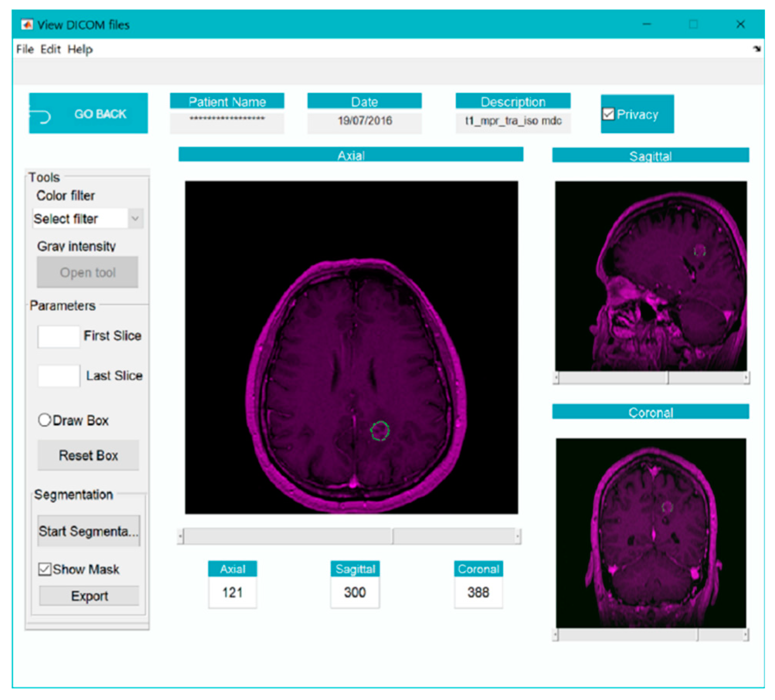Click the left arrow of Coronal slider
This screenshot has height=700, width=775.
click(x=556, y=634)
